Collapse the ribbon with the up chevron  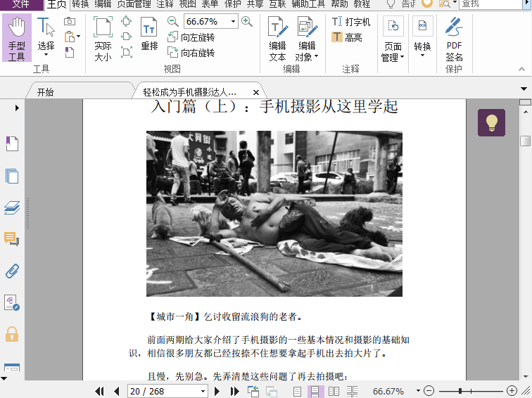tap(521, 69)
